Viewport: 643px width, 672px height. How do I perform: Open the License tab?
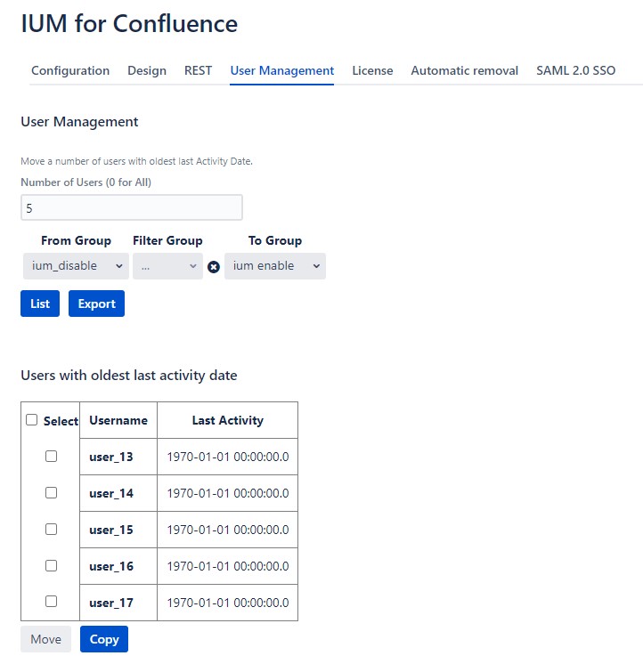pyautogui.click(x=372, y=70)
